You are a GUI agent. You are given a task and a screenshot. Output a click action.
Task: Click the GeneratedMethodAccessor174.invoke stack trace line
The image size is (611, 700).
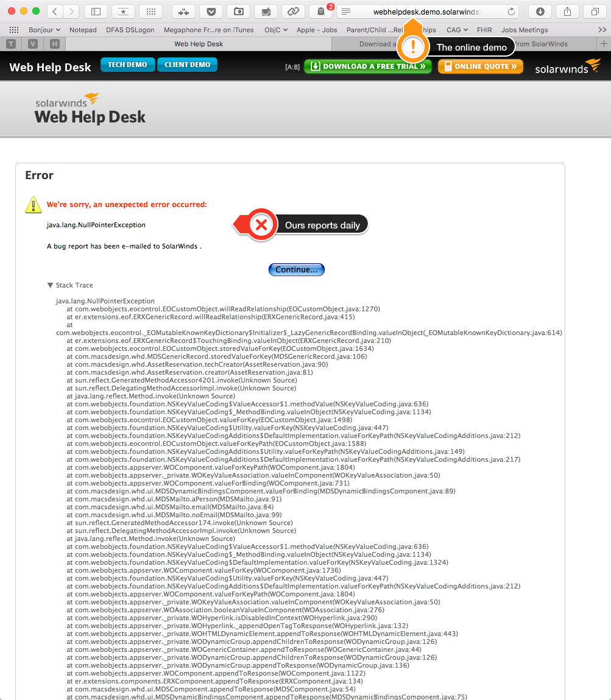(x=180, y=523)
